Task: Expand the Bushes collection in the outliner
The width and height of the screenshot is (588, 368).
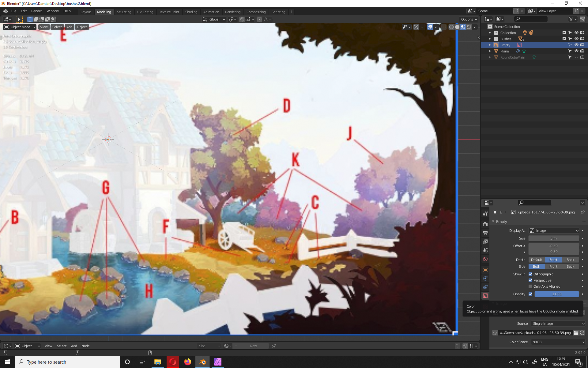Action: [490, 39]
